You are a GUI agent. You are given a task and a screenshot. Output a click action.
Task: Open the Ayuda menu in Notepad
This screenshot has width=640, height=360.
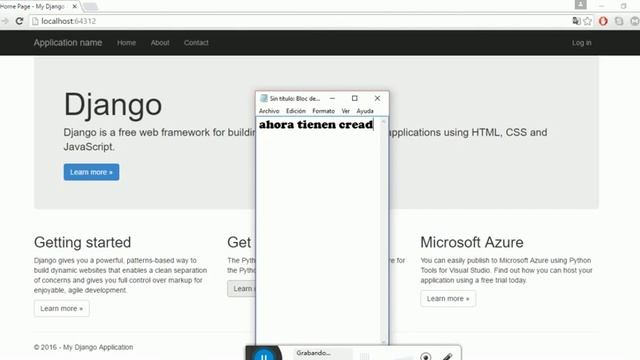pyautogui.click(x=365, y=111)
